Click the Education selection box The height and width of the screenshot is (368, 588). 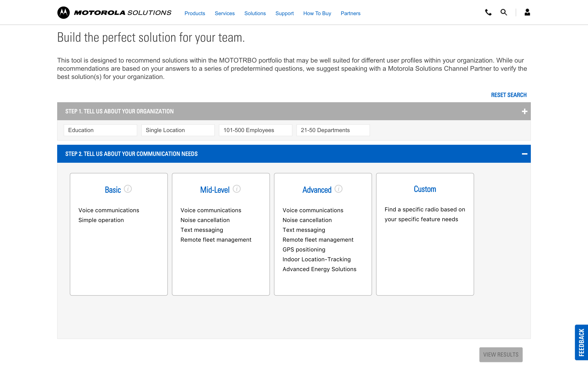(100, 130)
